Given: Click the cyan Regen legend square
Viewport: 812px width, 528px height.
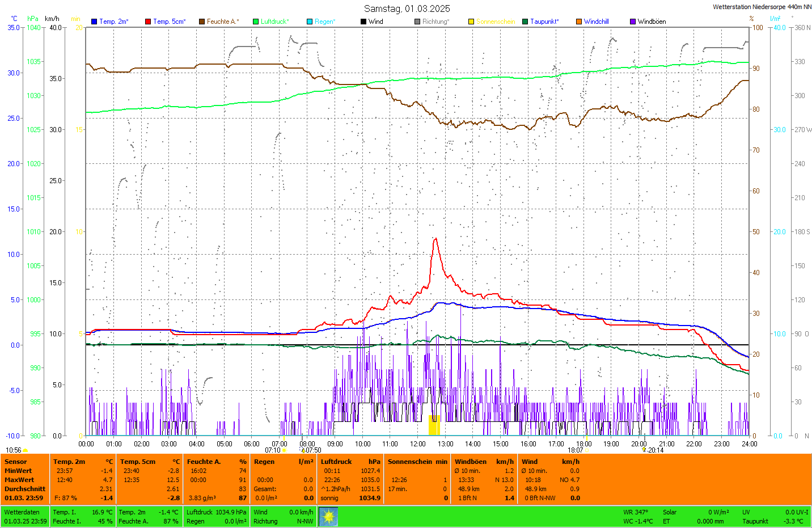Looking at the screenshot, I should point(310,22).
